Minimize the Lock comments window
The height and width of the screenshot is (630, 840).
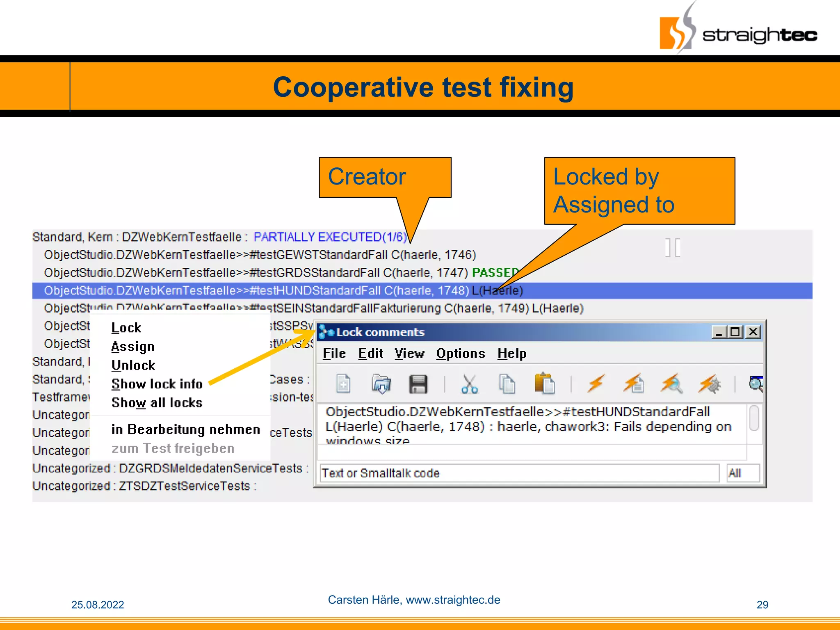pyautogui.click(x=719, y=332)
